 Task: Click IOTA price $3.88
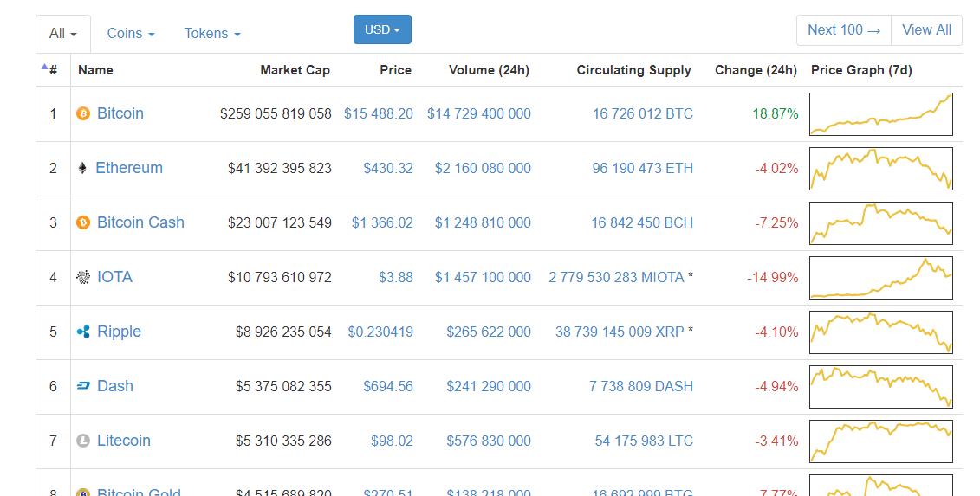[x=396, y=277]
